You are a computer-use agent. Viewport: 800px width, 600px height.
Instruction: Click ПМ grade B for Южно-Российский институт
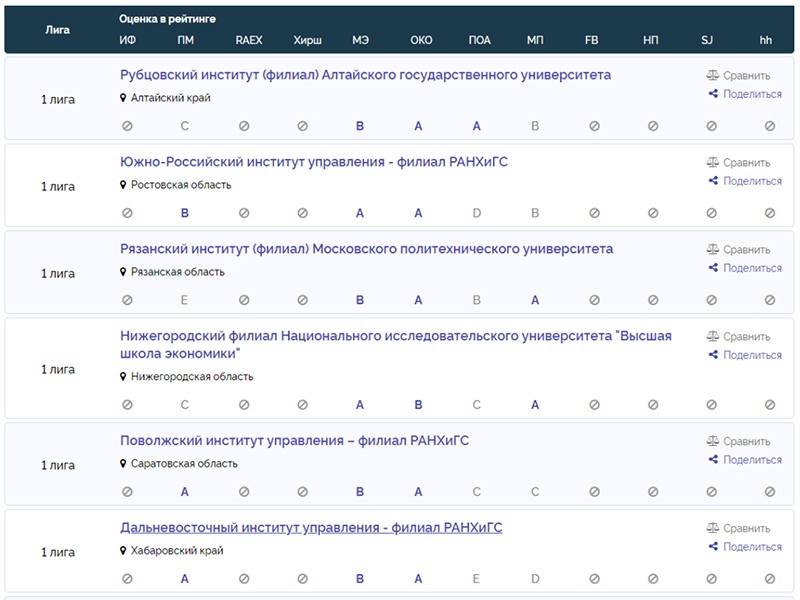(x=184, y=213)
